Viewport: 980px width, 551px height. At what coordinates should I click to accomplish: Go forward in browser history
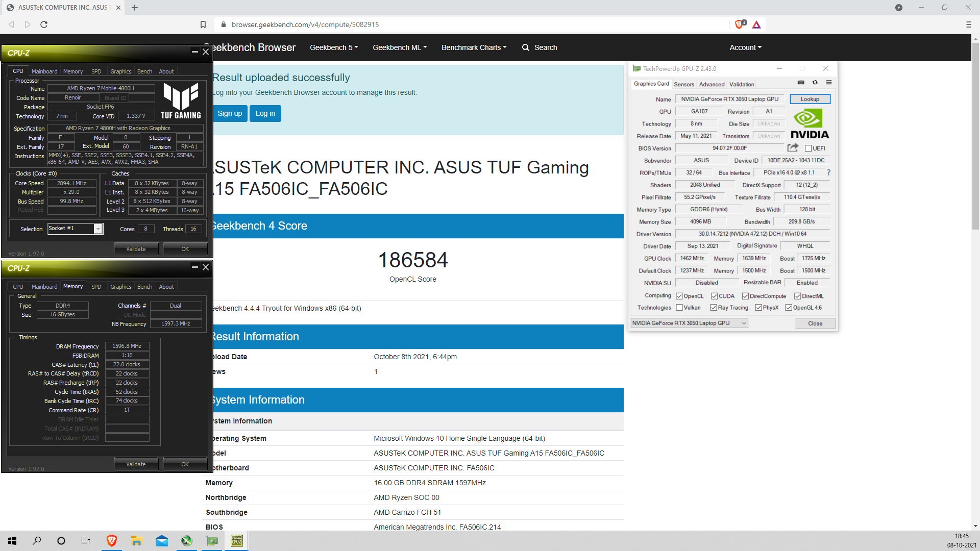(28, 24)
